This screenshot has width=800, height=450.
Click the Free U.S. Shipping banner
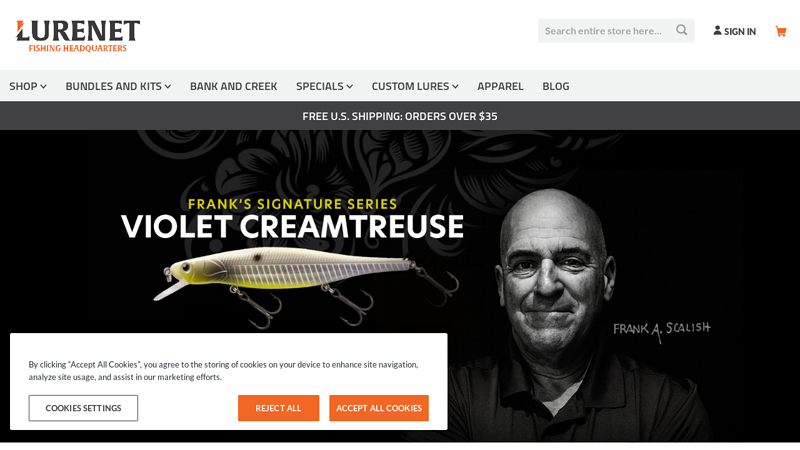tap(400, 116)
